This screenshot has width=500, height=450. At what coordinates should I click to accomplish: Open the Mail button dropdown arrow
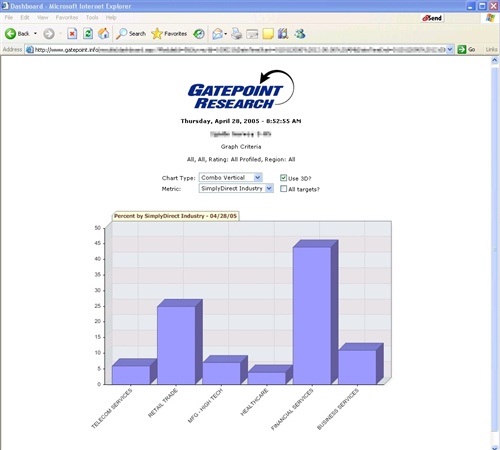coord(226,34)
